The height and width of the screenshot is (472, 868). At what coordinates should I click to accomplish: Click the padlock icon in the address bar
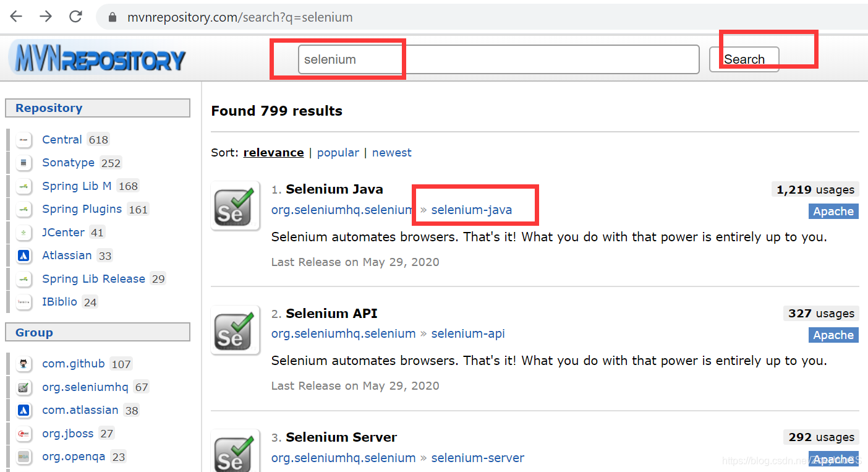tap(113, 17)
